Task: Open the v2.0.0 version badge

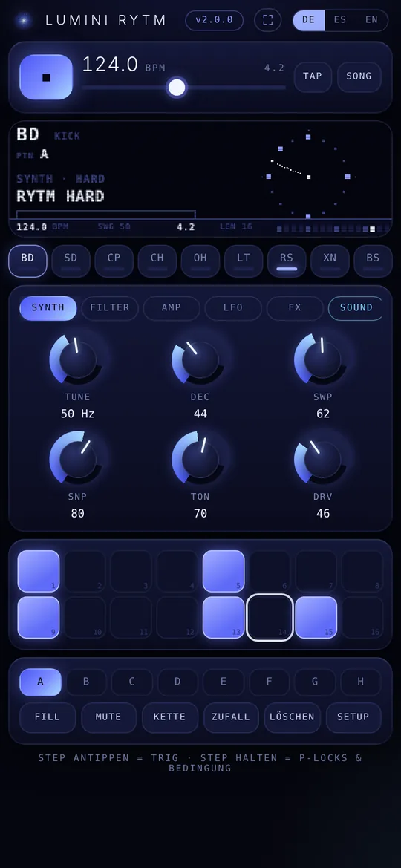Action: (x=214, y=21)
